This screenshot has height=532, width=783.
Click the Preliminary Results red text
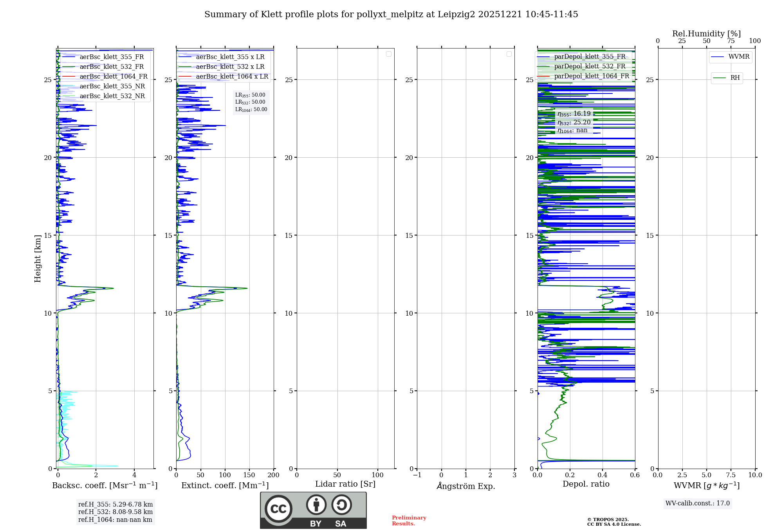point(409,521)
